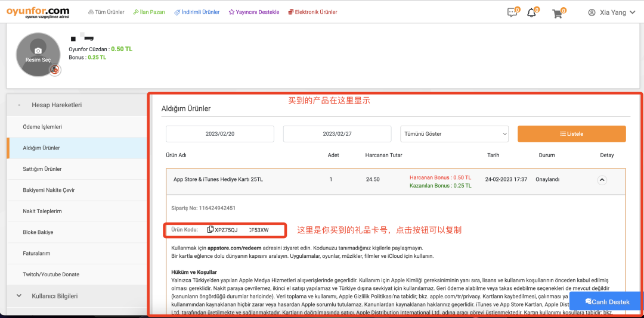The height and width of the screenshot is (318, 644).
Task: Select Ödeme İşlemleri in the sidebar
Action: click(x=42, y=127)
